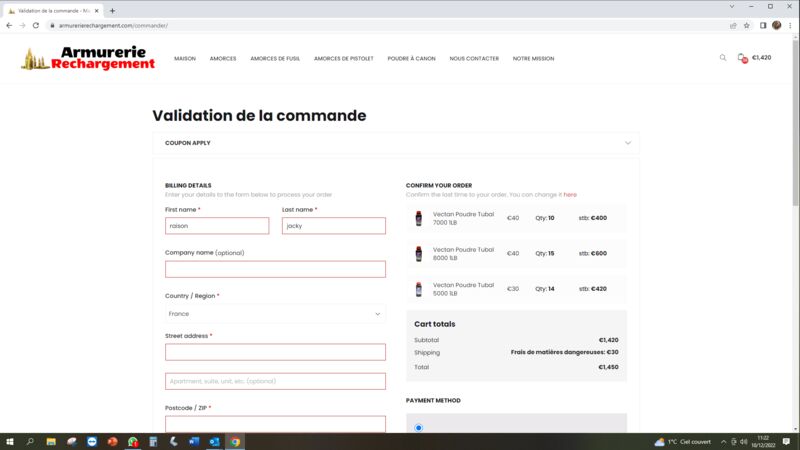Viewport: 800px width, 450px height.
Task: Open Word from the taskbar
Action: (194, 442)
